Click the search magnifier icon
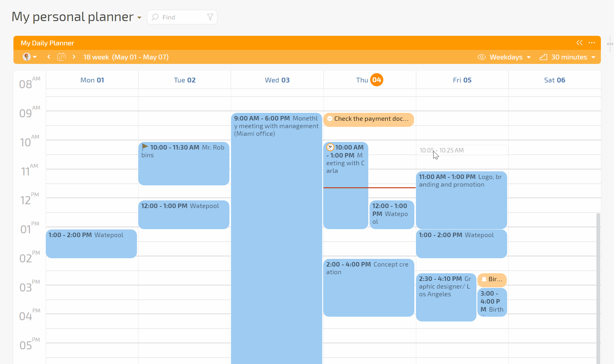 [x=155, y=17]
